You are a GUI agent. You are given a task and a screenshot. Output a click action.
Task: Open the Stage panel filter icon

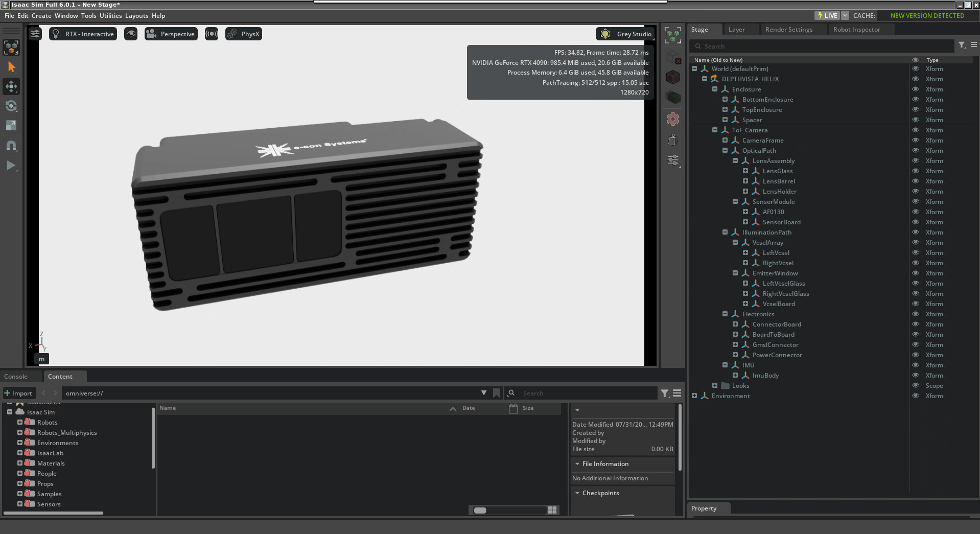click(x=962, y=45)
